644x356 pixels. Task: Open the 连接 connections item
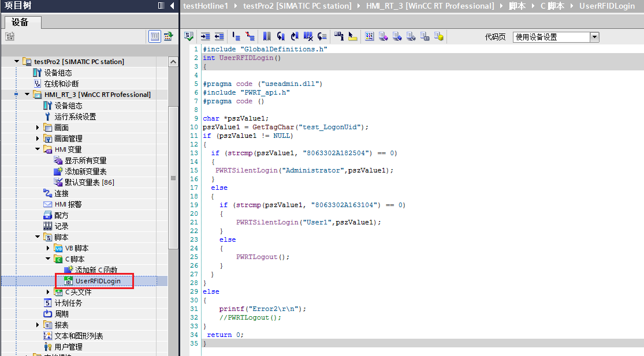[61, 193]
